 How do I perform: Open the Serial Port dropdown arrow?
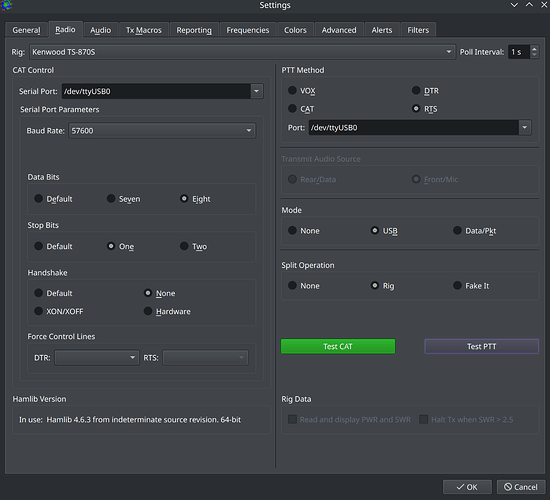coord(257,91)
